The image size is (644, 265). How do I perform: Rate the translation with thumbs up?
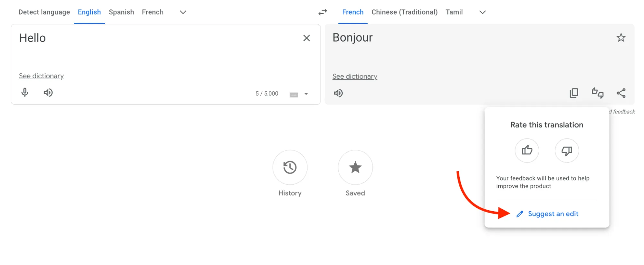tap(527, 150)
